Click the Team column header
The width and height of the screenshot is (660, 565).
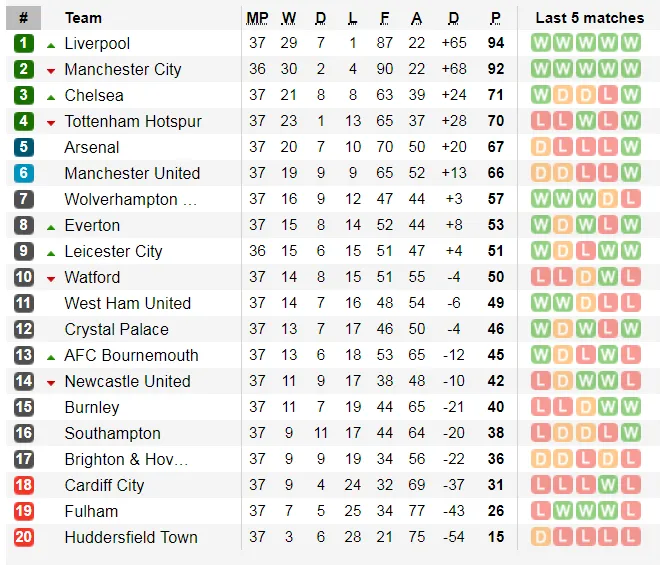tap(83, 18)
